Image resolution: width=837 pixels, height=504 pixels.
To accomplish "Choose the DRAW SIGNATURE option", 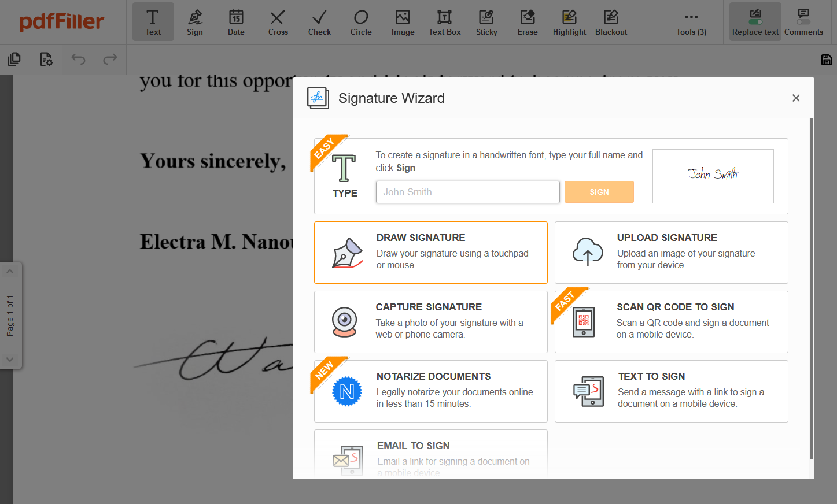I will 430,253.
